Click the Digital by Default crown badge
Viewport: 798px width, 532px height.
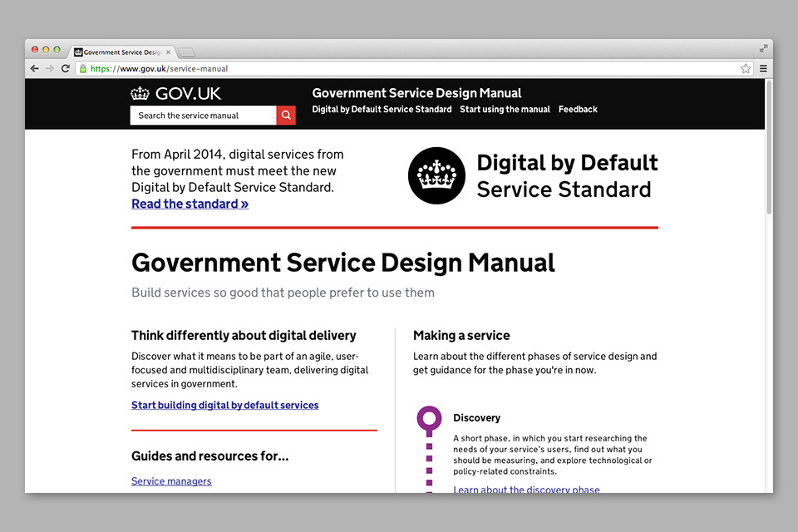pyautogui.click(x=436, y=175)
